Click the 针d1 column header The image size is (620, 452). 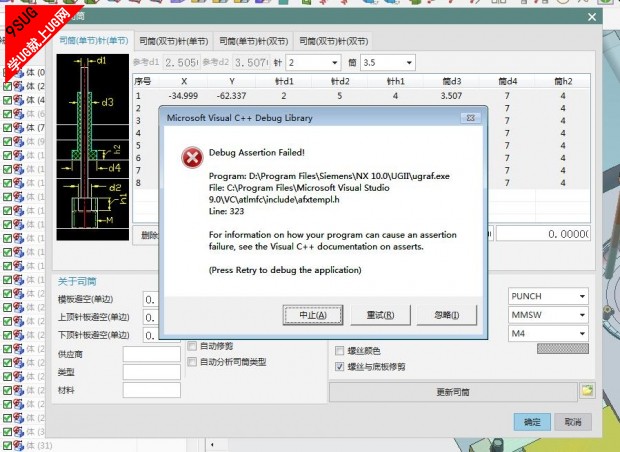(284, 81)
